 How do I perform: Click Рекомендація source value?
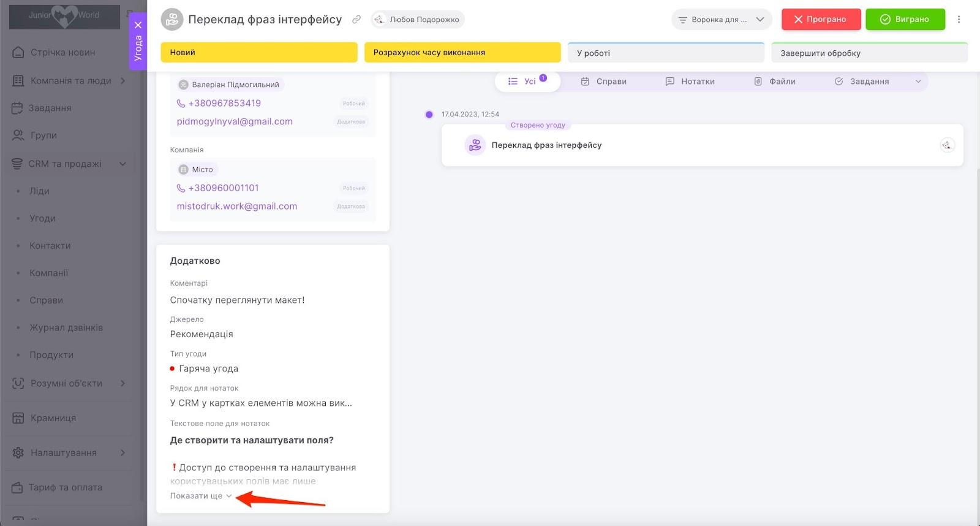(x=202, y=334)
